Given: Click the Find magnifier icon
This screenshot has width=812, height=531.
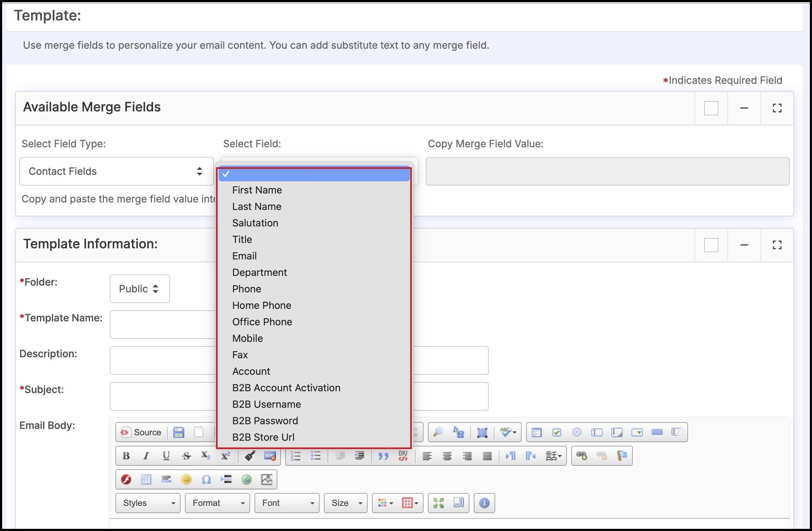Looking at the screenshot, I should tap(438, 432).
